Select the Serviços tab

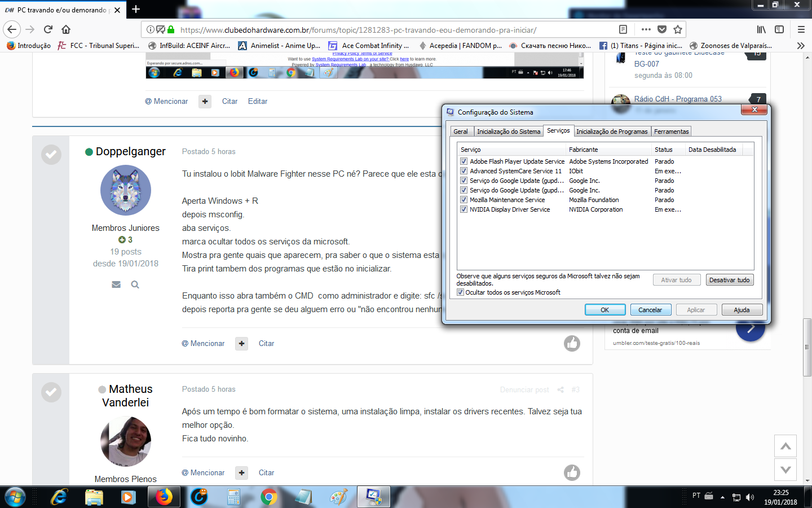(558, 130)
